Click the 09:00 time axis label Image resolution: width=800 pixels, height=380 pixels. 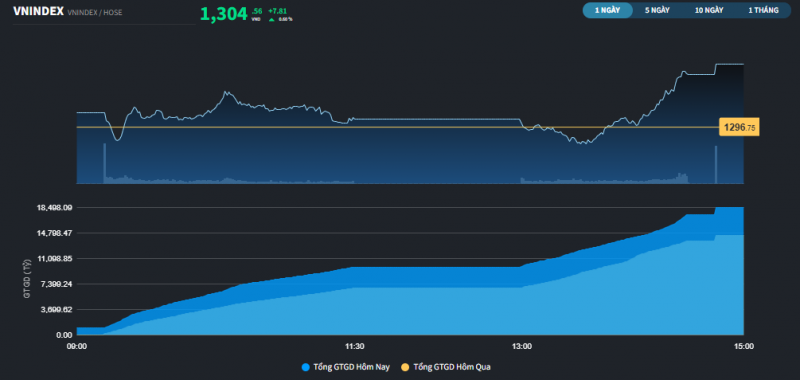coord(77,346)
